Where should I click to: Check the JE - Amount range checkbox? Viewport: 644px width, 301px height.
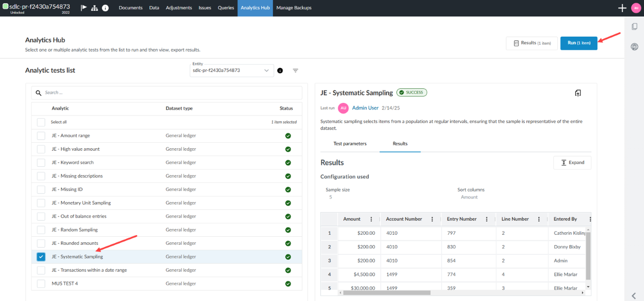tap(41, 135)
